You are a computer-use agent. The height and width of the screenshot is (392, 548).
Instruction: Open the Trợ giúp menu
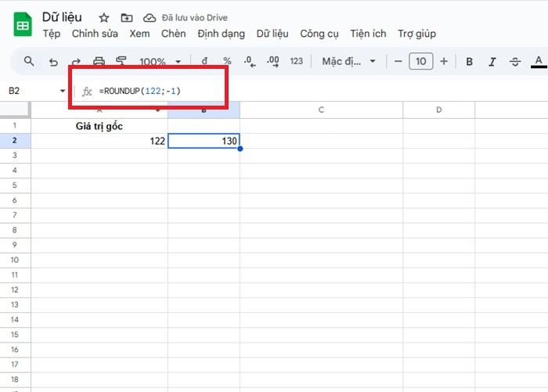coord(416,34)
